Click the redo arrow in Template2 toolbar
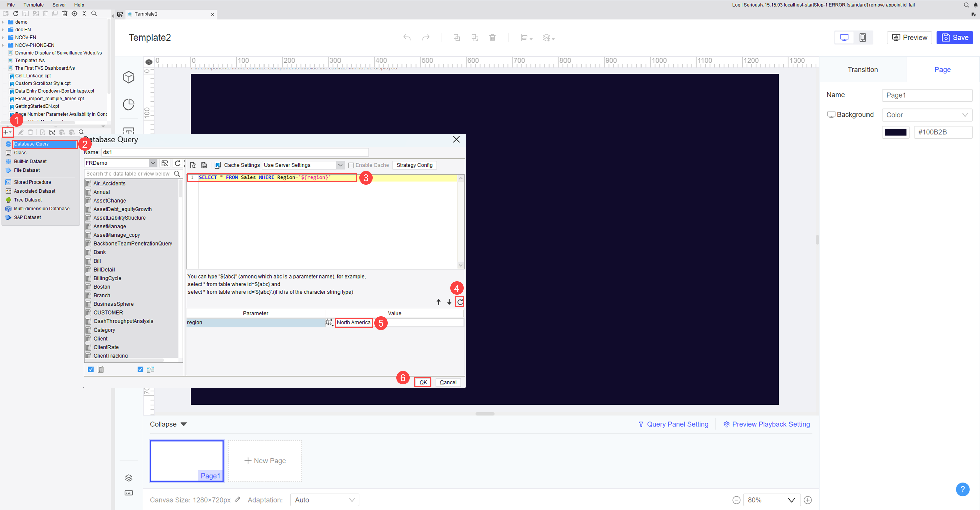 (x=426, y=37)
